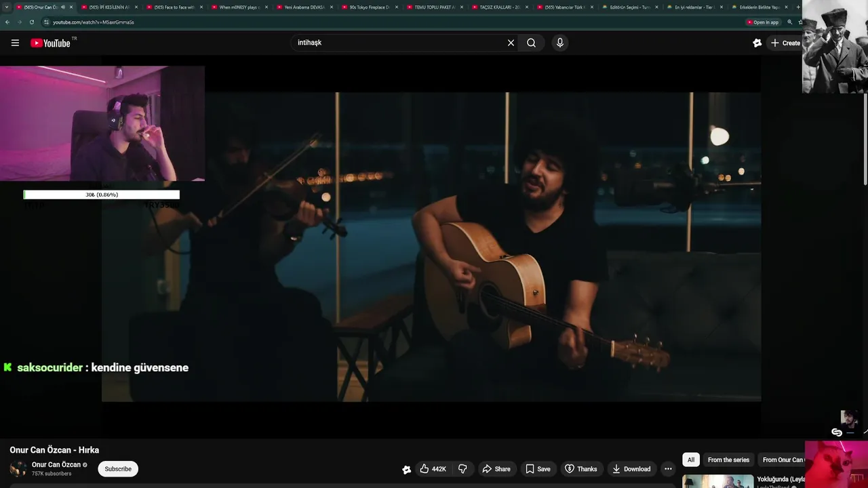Run search with the magnifier button
This screenshot has width=868, height=488.
[531, 43]
